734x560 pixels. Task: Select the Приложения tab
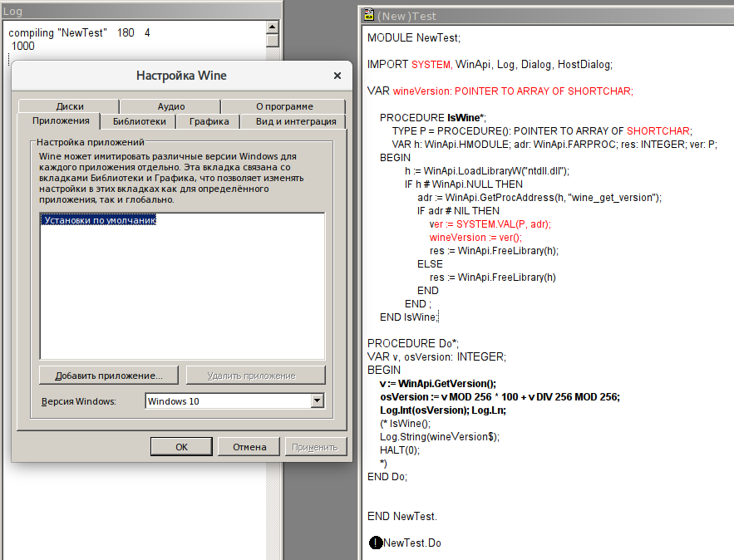[60, 121]
